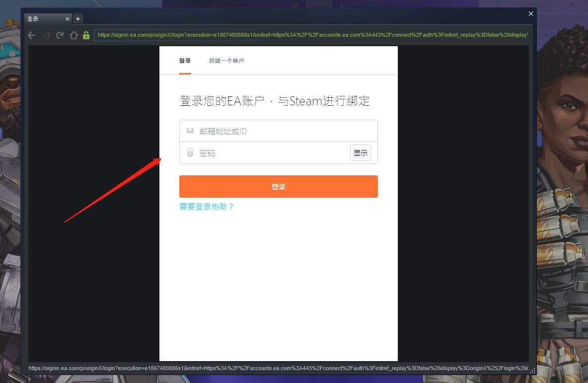Switch to the 创建一个帐户 tab
This screenshot has height=383, width=588.
226,61
